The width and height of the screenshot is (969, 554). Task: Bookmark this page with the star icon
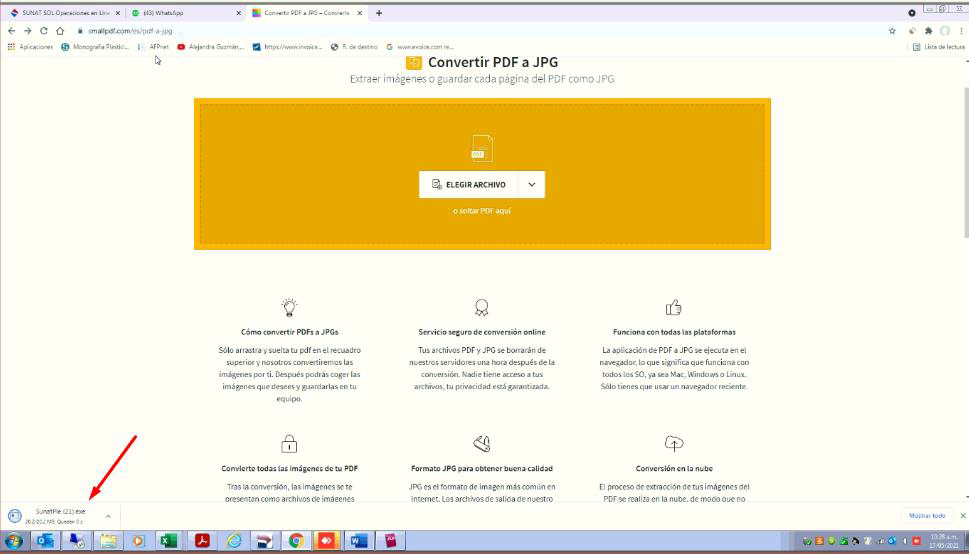point(891,31)
